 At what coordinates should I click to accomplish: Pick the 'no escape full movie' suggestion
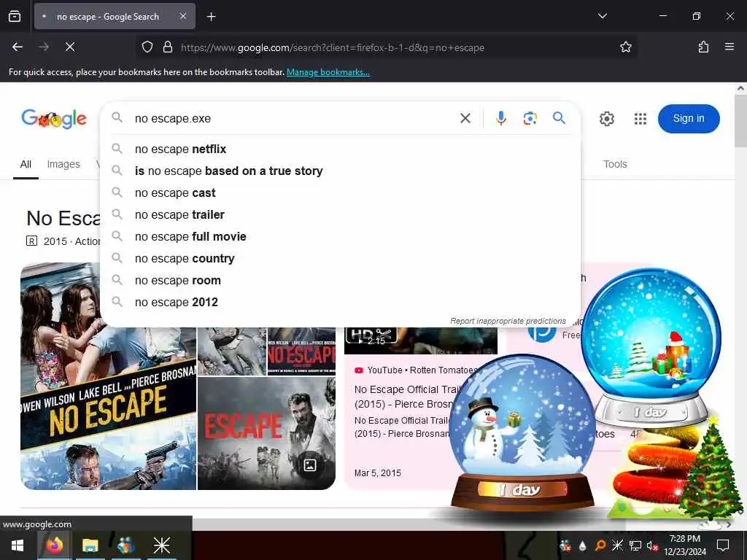tap(340, 237)
